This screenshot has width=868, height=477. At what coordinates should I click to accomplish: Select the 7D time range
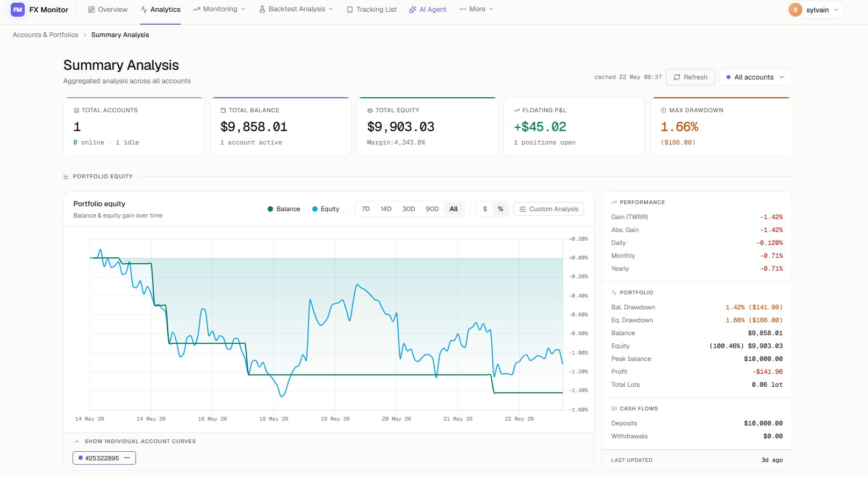point(365,209)
